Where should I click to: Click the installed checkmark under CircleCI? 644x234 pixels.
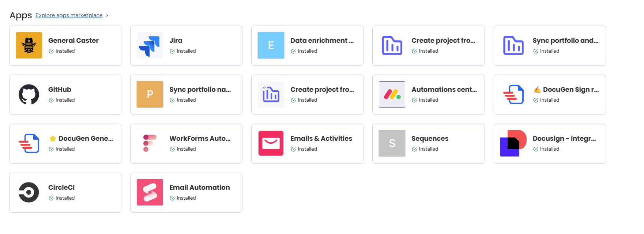click(x=51, y=198)
